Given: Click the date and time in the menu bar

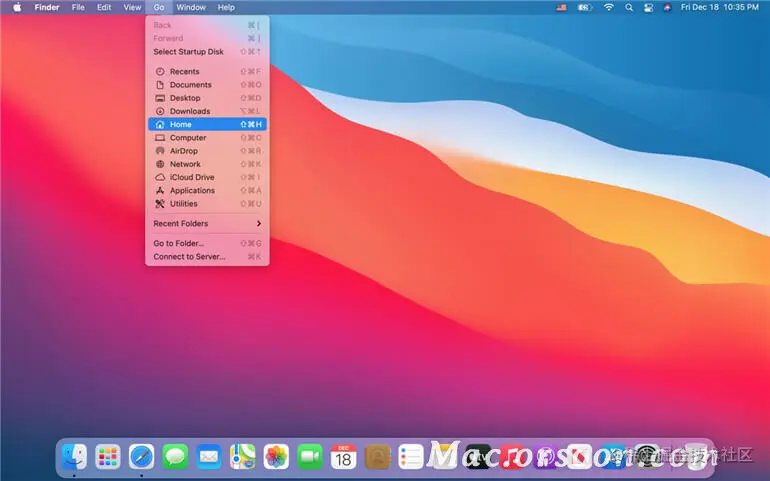Looking at the screenshot, I should (x=719, y=7).
